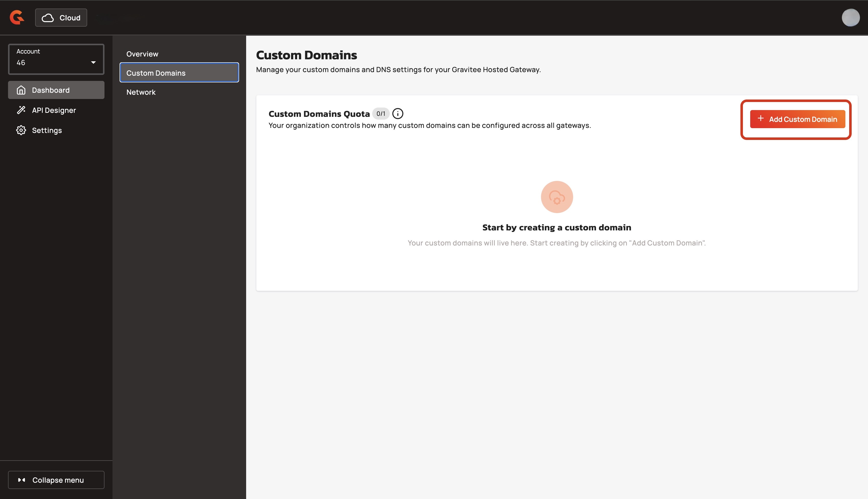Click the cloud icon in header
Image resolution: width=868 pixels, height=499 pixels.
click(48, 18)
